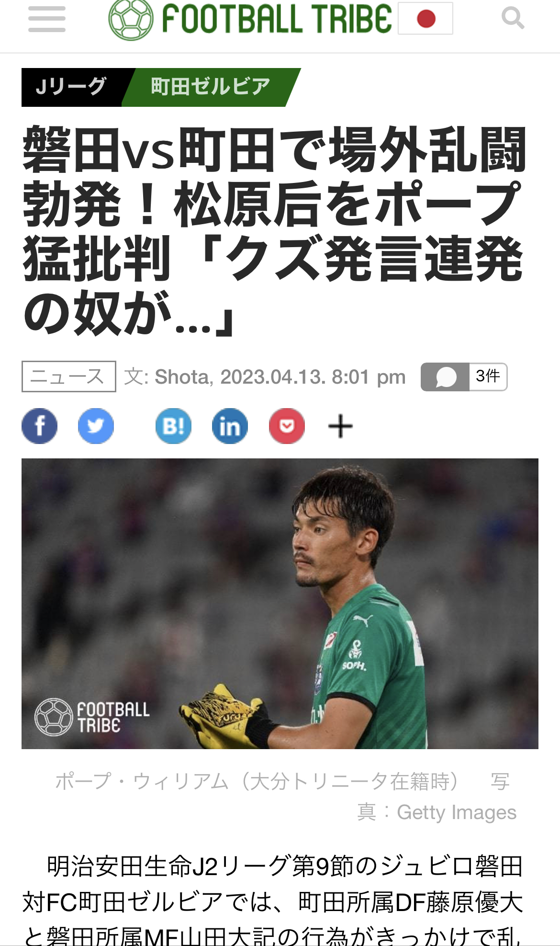This screenshot has width=560, height=946.
Task: Click the Football Tribe logo
Action: pyautogui.click(x=250, y=19)
